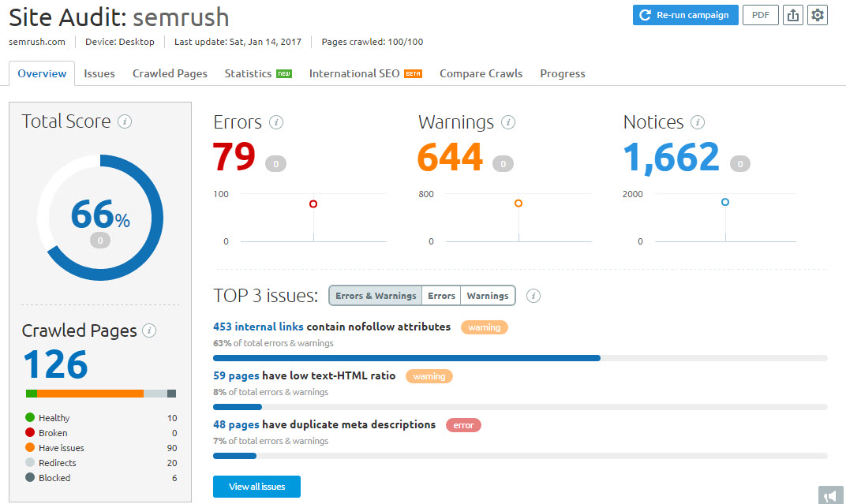
Task: Open the Statistics tab
Action: coord(258,73)
